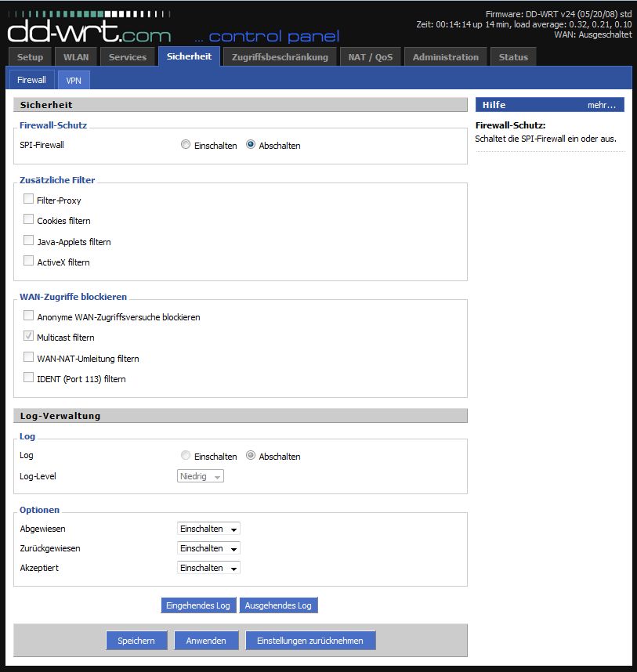Open the Administration tab
Viewport: 637px width, 672px height.
click(445, 57)
